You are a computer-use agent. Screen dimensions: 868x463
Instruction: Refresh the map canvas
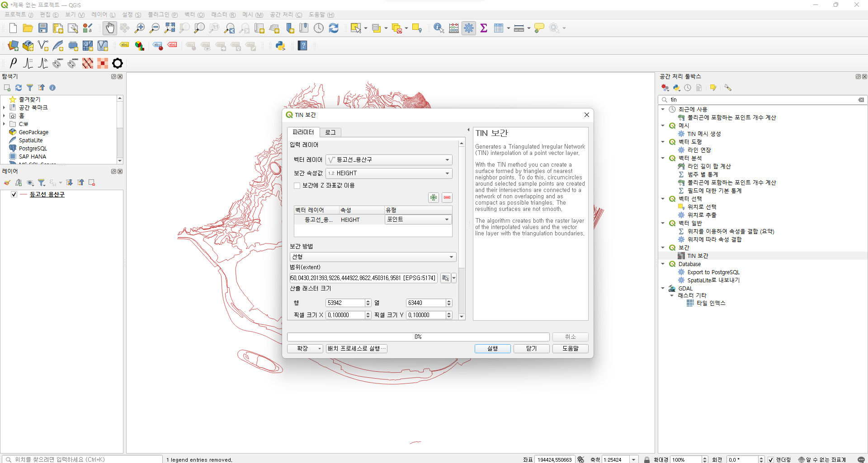pos(334,28)
